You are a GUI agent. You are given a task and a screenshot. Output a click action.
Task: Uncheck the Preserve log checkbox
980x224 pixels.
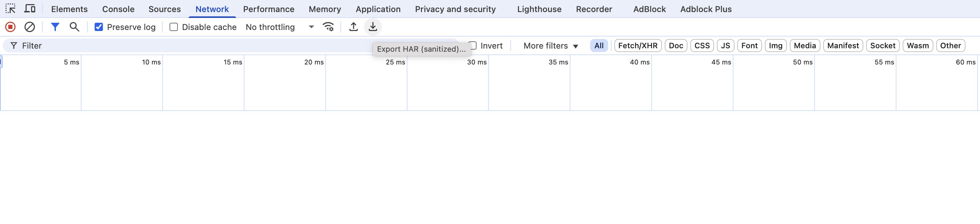point(98,27)
